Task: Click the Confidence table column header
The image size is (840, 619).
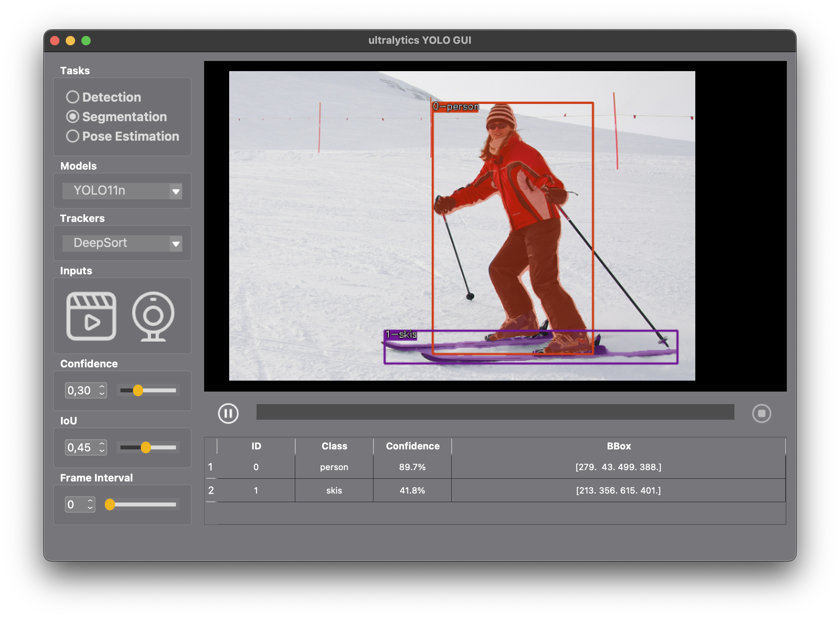Action: 412,446
